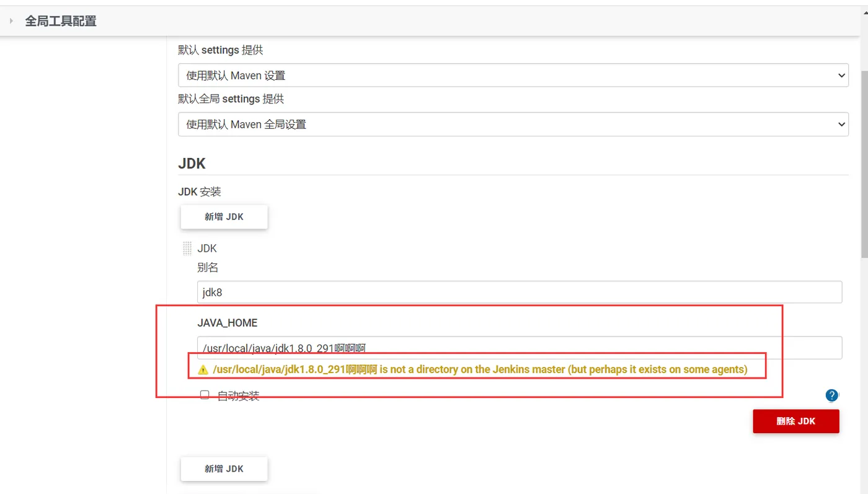The image size is (868, 494).
Task: Open the 默认 settings 提供 dropdown
Action: (x=513, y=76)
